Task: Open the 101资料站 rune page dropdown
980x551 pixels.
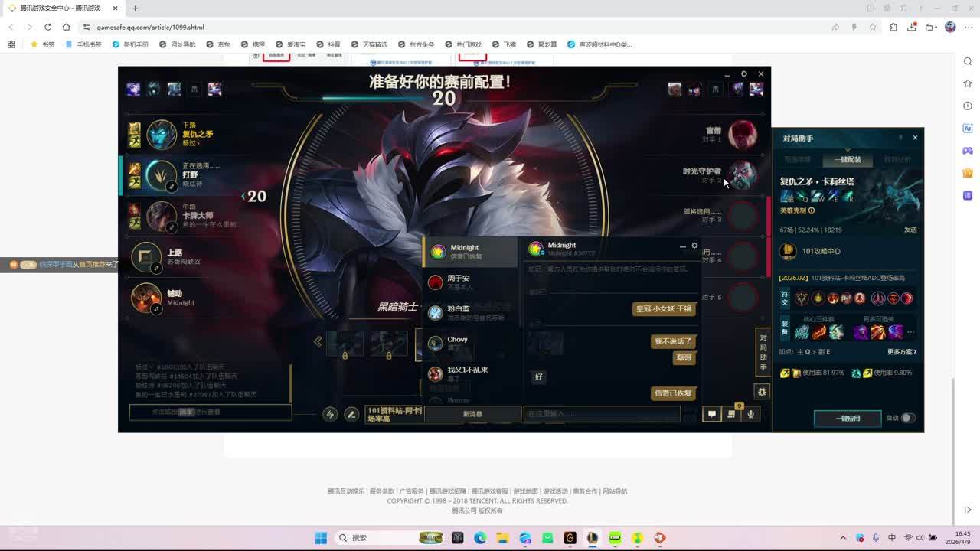Action: (394, 414)
